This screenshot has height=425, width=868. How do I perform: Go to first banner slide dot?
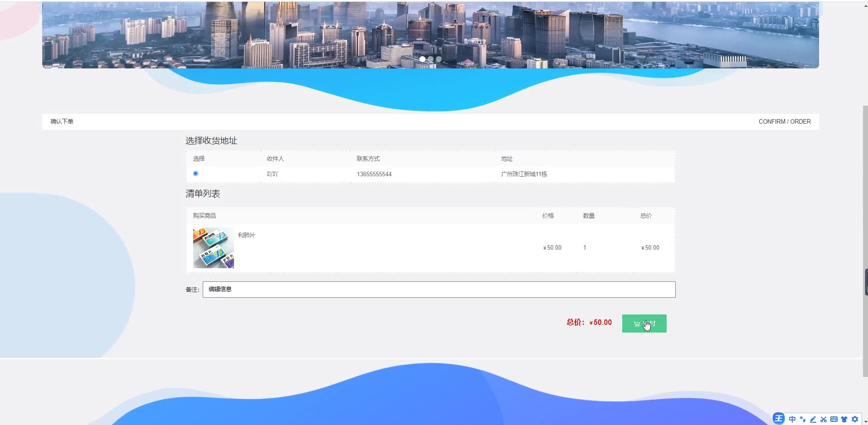423,59
